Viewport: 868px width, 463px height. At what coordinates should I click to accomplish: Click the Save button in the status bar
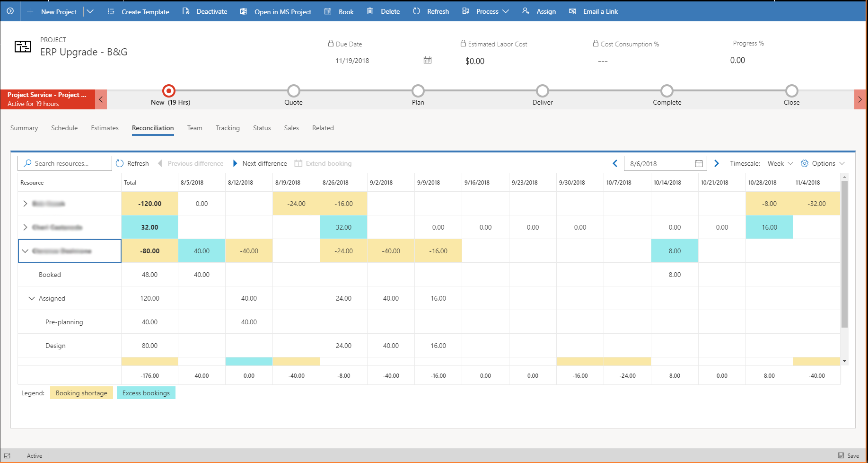[x=849, y=455]
